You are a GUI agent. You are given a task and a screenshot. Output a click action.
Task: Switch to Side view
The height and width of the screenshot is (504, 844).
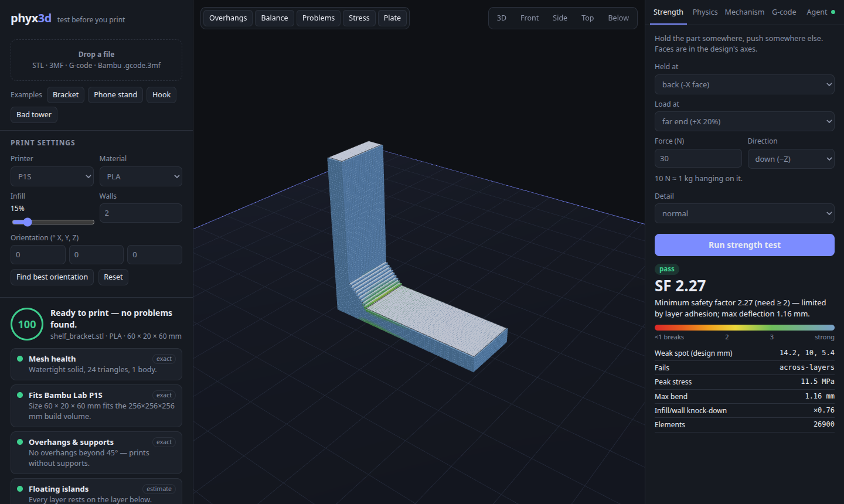560,18
